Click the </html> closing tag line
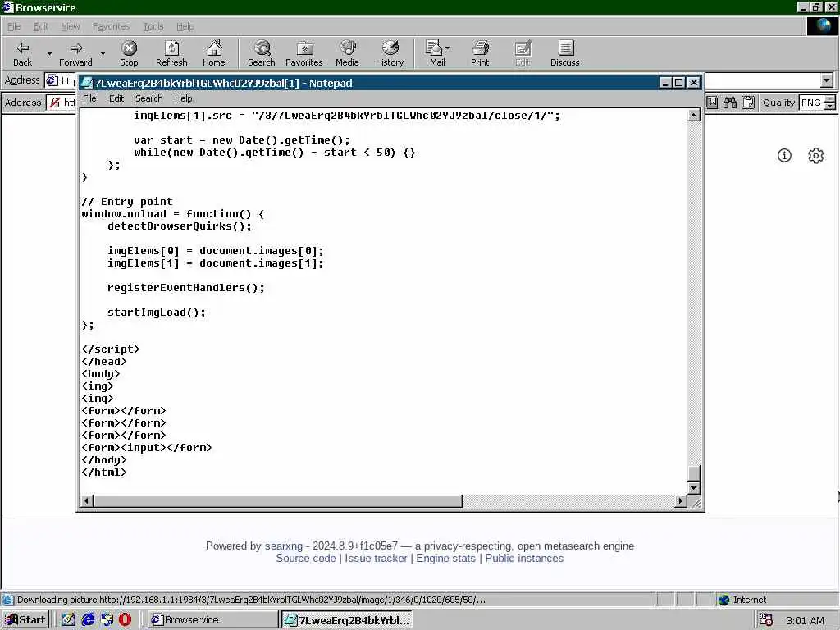The width and height of the screenshot is (840, 630). point(104,472)
